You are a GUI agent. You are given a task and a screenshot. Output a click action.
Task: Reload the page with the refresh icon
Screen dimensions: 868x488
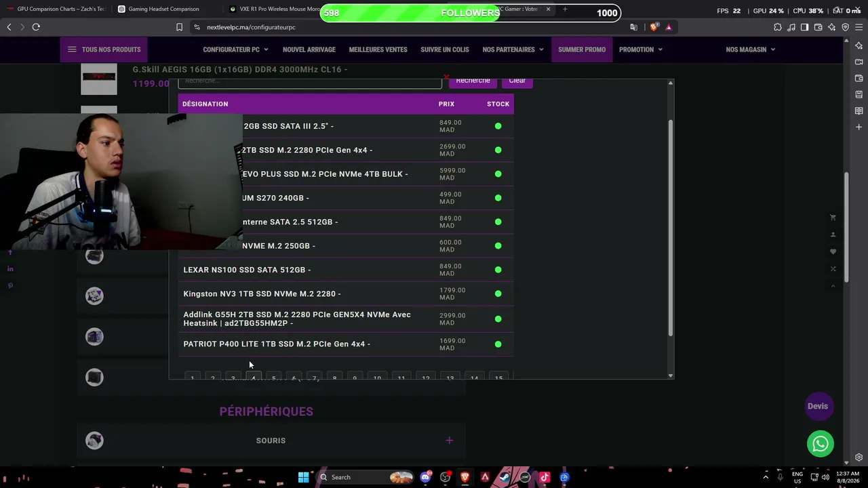click(36, 27)
